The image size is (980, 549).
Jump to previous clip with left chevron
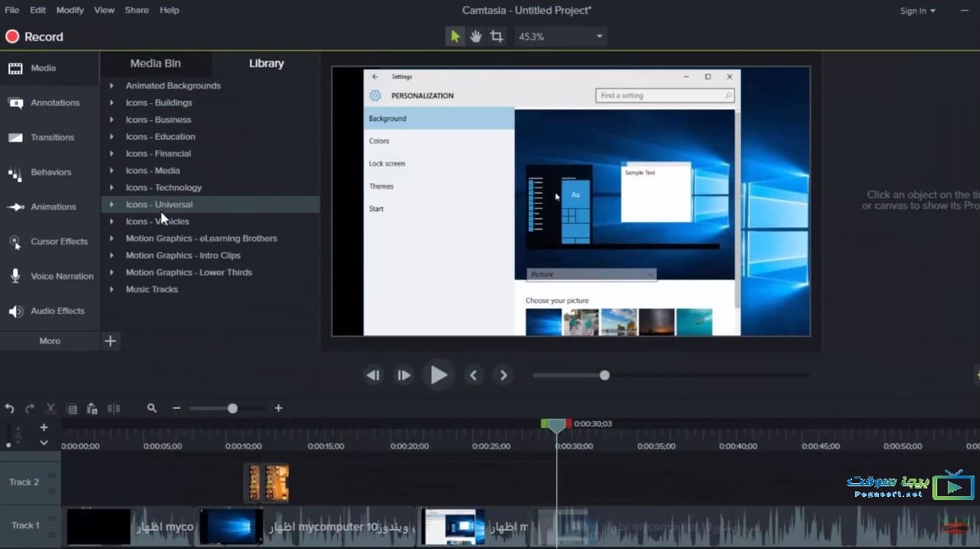coord(473,375)
